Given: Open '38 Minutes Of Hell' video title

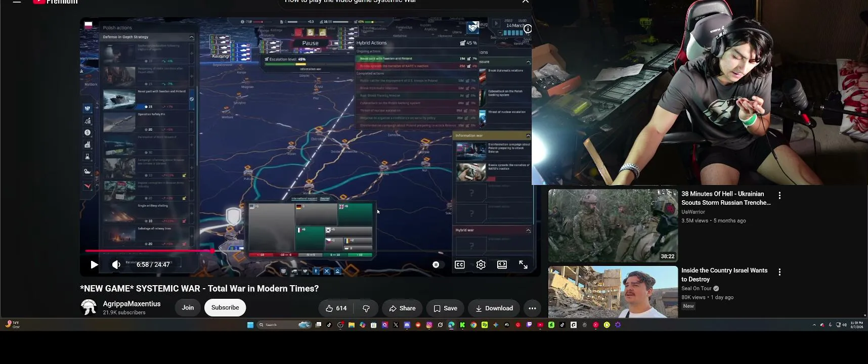Looking at the screenshot, I should (x=726, y=198).
